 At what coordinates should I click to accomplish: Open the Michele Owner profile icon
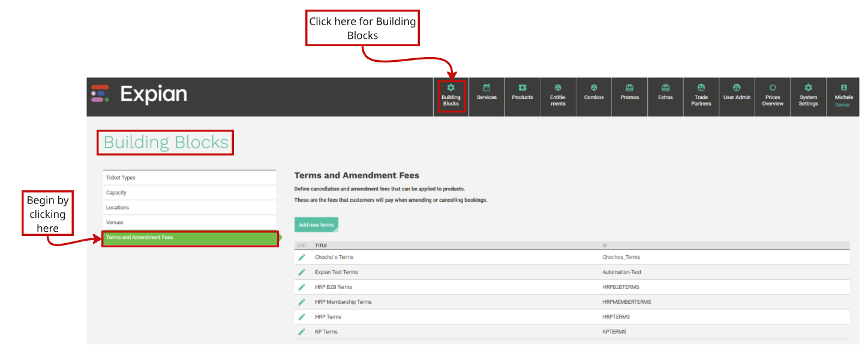tap(844, 88)
